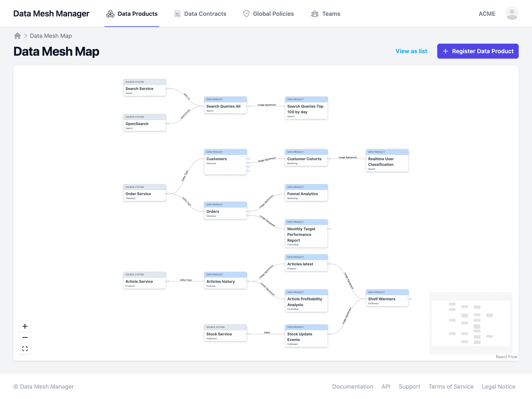This screenshot has width=532, height=399.
Task: Click the home icon in the breadcrumb
Action: [x=17, y=36]
